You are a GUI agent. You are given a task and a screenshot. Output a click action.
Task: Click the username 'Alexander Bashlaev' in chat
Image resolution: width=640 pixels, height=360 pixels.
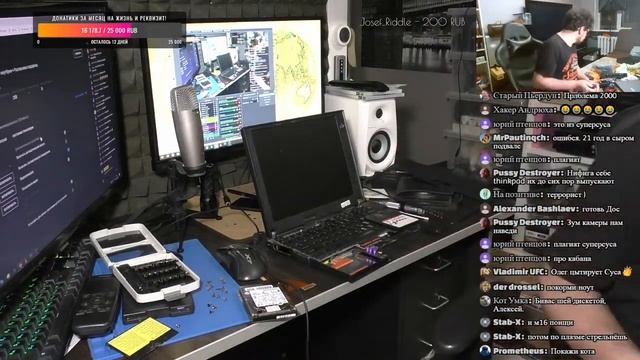tap(535, 209)
